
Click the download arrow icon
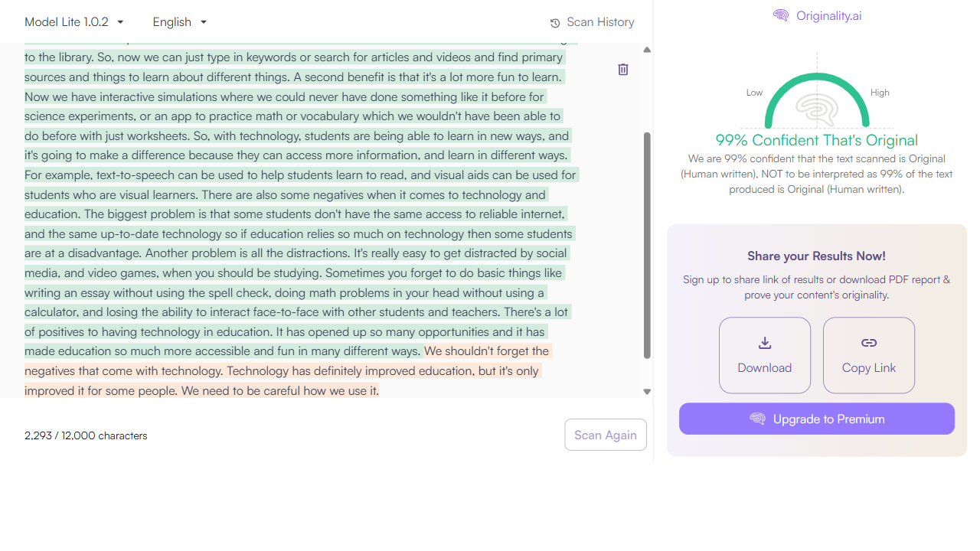[765, 343]
